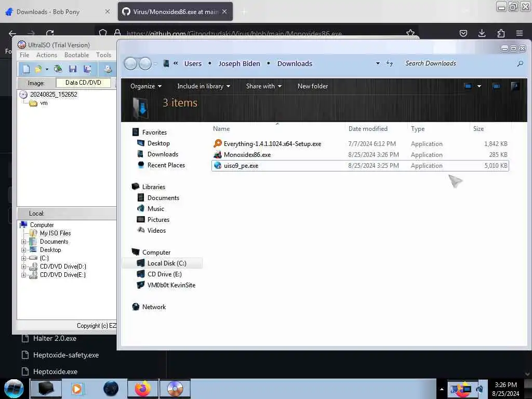532x399 pixels.
Task: Click the UltraISO disc icon on taskbar
Action: click(175, 389)
